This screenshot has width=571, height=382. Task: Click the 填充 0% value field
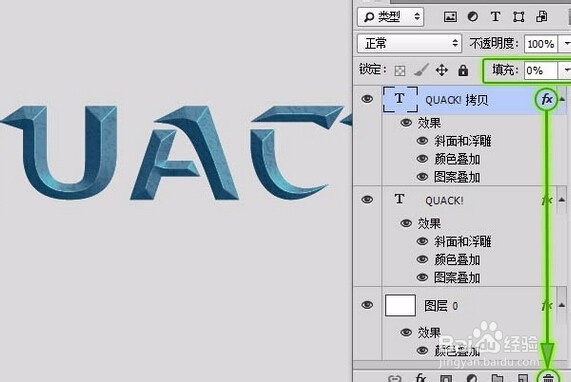541,70
